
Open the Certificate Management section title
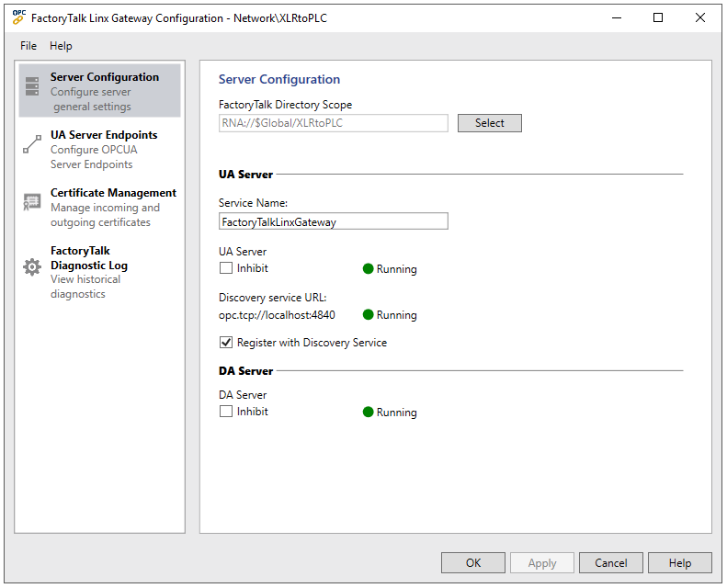(x=113, y=193)
